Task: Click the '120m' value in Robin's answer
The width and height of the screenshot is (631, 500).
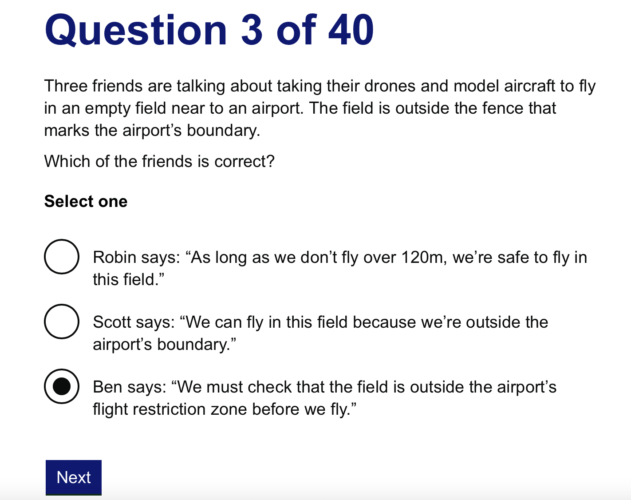Action: coord(424,257)
